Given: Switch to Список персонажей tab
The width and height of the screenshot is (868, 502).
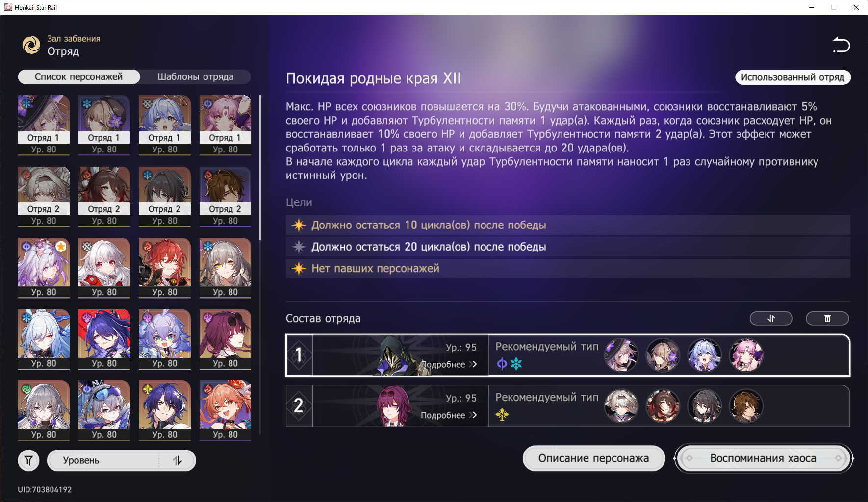Looking at the screenshot, I should tap(79, 77).
